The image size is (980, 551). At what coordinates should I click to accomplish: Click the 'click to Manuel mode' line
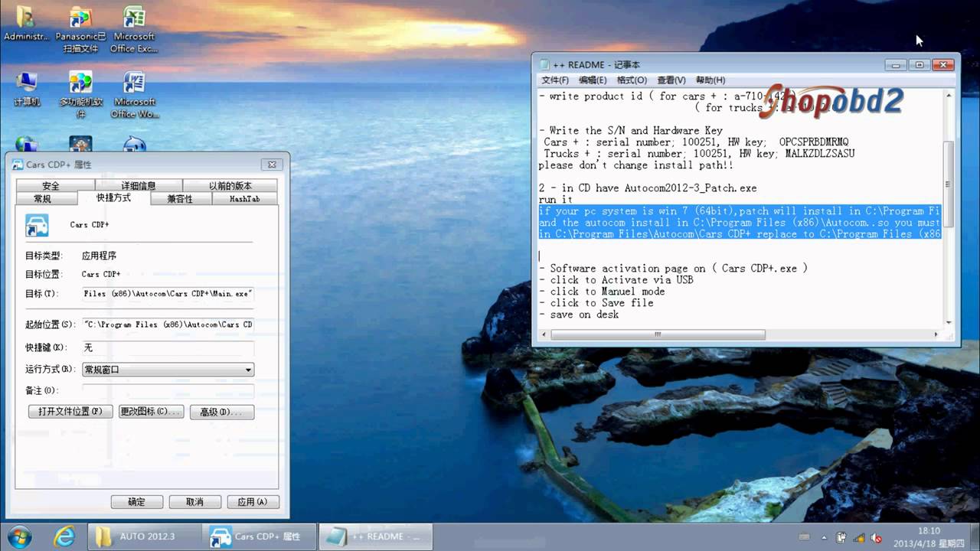click(x=602, y=292)
